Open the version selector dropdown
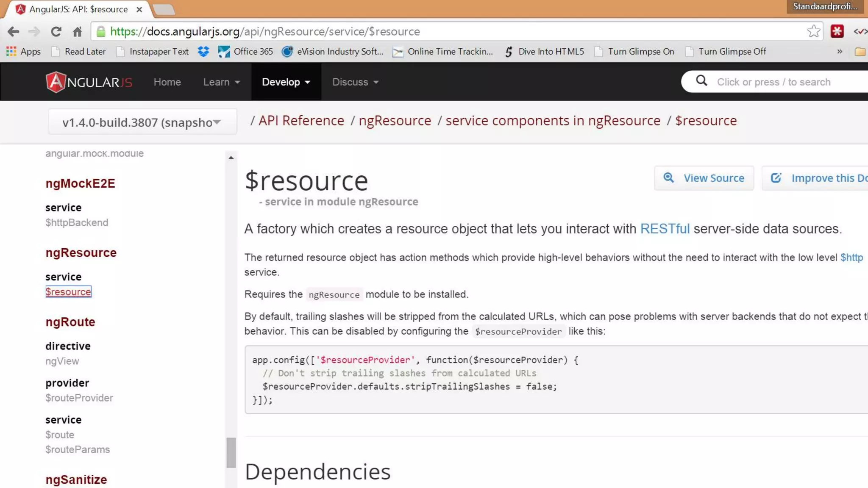 (x=142, y=122)
